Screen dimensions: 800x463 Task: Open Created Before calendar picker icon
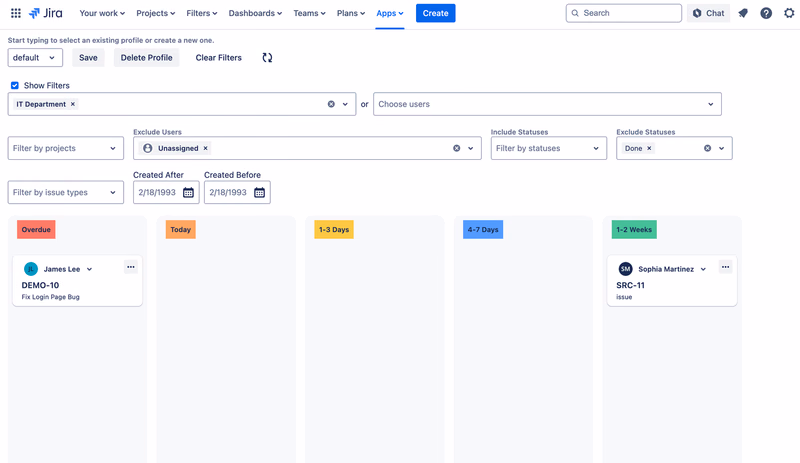(x=259, y=192)
